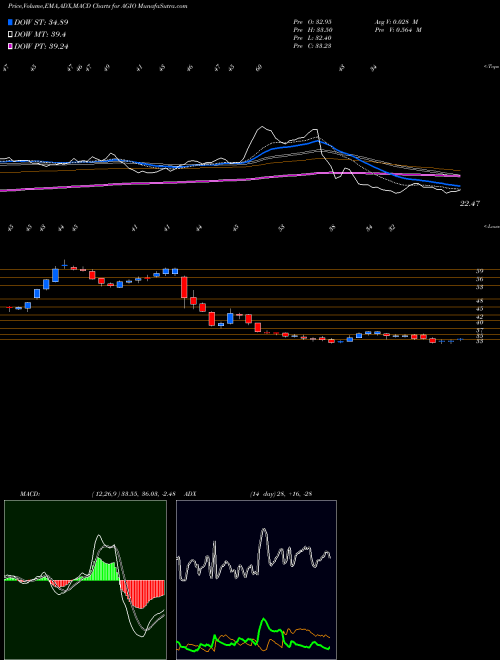Click the 40 price axis label
The image size is (500, 660).
click(479, 323)
